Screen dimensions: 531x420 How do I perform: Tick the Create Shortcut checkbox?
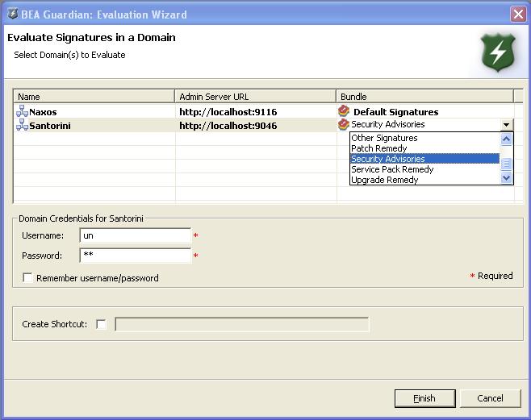pyautogui.click(x=101, y=324)
